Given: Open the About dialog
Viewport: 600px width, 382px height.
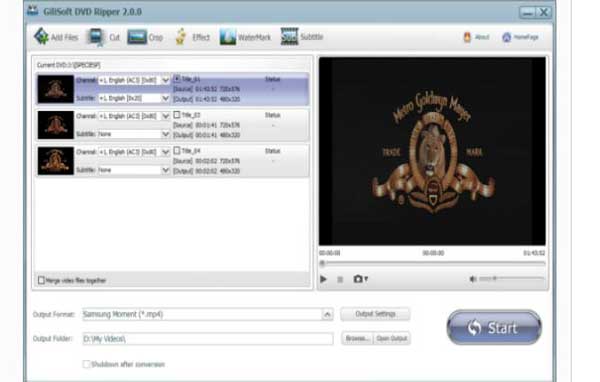Looking at the screenshot, I should 476,37.
